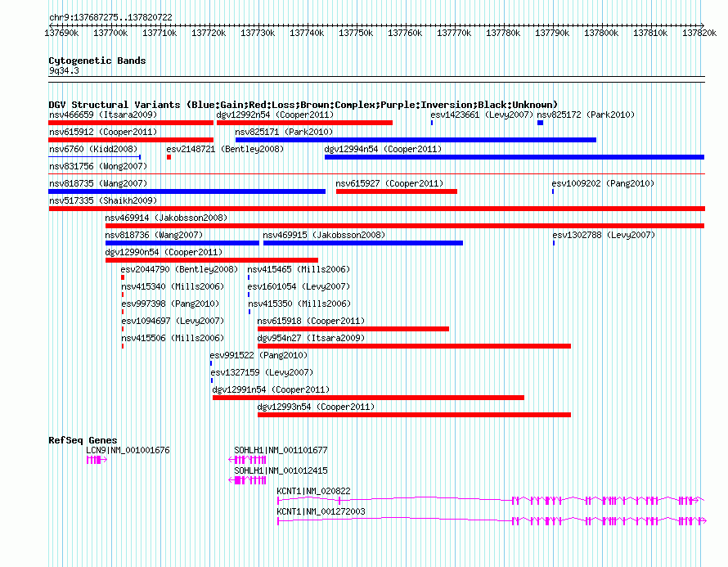The image size is (728, 567).
Task: Open the SOHLH1|NM_001012415 label
Action: click(x=281, y=470)
